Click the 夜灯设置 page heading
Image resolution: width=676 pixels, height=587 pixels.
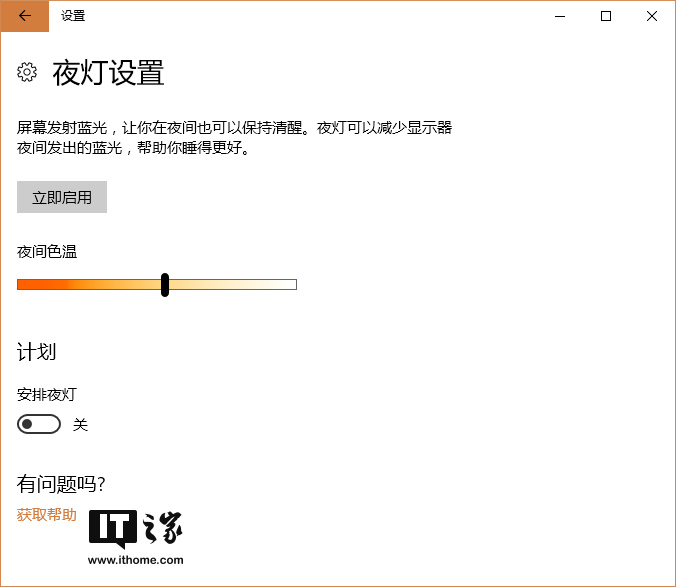[x=108, y=72]
